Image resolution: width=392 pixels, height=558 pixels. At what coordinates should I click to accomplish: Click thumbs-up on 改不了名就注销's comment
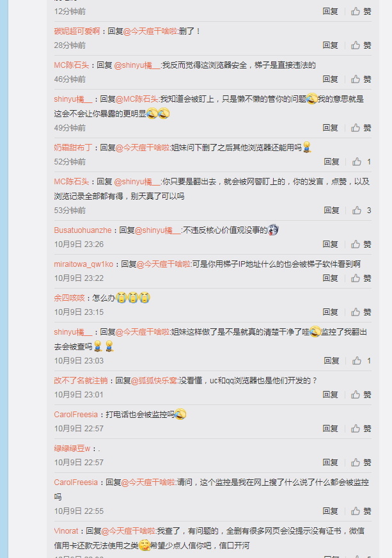[x=361, y=395]
